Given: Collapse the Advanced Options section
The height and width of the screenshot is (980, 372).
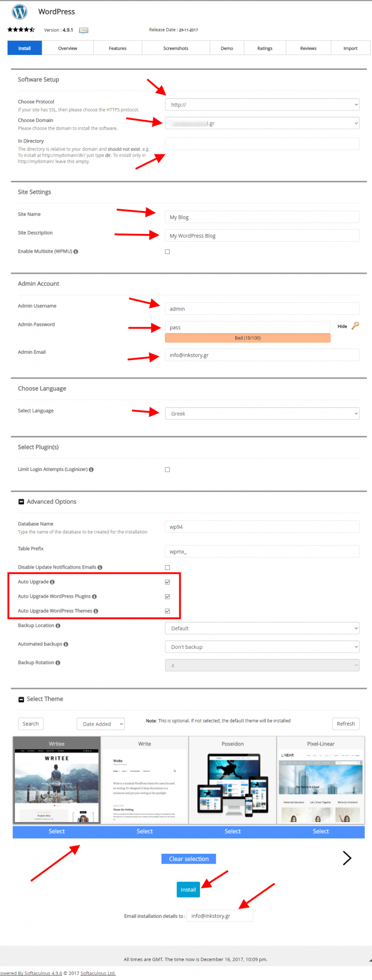Looking at the screenshot, I should tap(21, 502).
